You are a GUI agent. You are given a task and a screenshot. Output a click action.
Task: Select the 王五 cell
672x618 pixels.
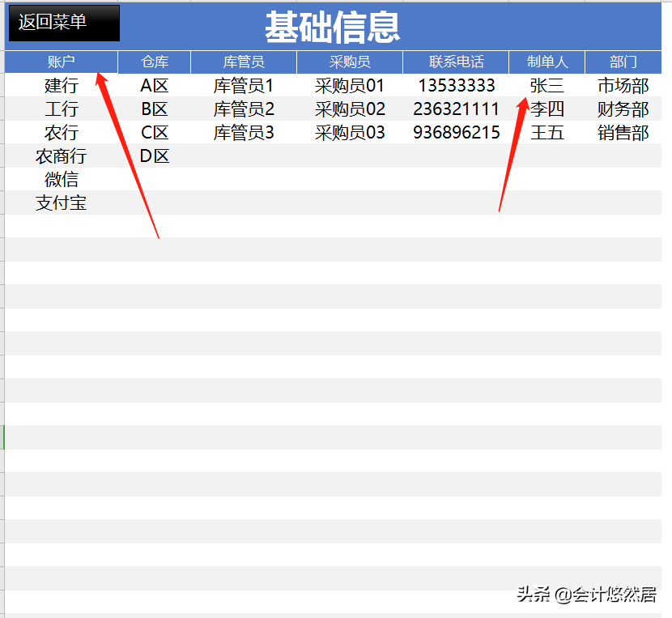[547, 133]
